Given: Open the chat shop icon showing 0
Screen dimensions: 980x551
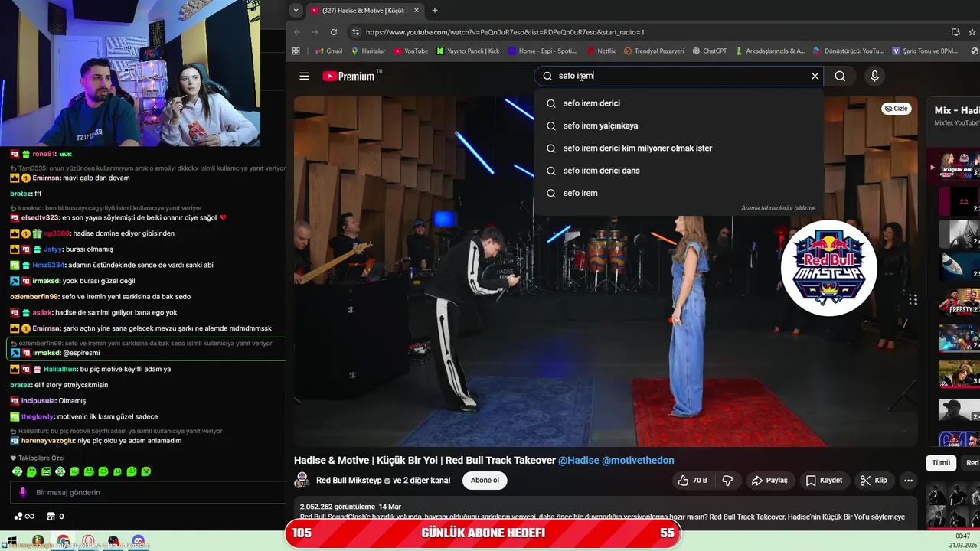Looking at the screenshot, I should point(54,517).
